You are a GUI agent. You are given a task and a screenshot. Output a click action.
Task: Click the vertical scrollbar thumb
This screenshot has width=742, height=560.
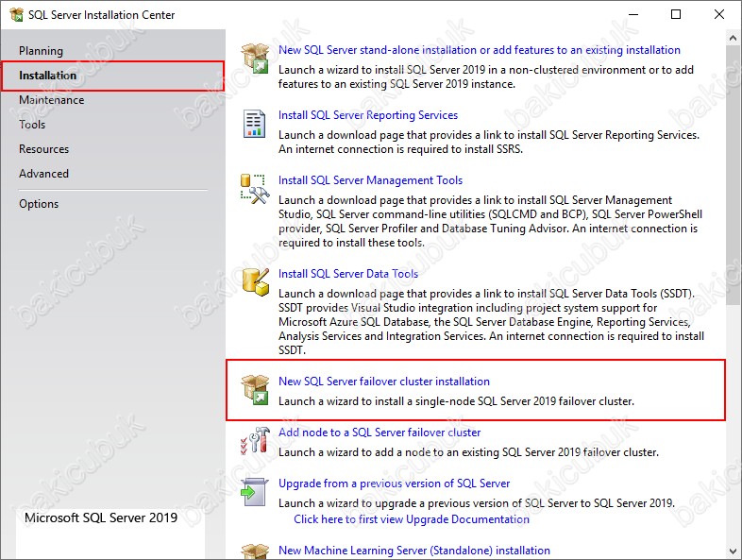733,175
